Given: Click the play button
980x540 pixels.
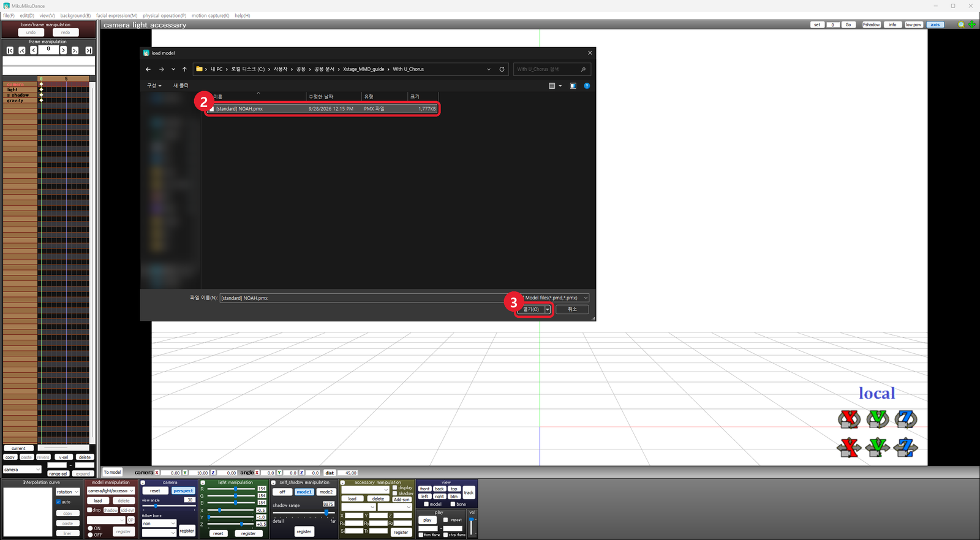Looking at the screenshot, I should click(x=428, y=520).
